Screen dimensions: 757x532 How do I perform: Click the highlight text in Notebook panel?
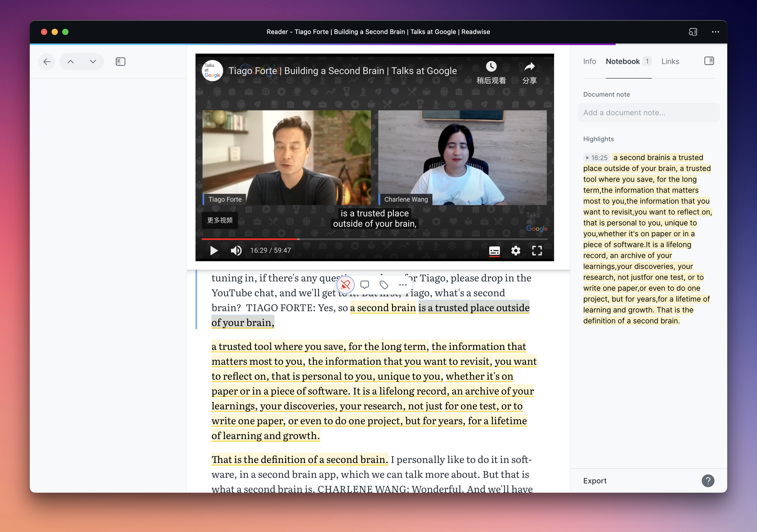click(x=648, y=239)
